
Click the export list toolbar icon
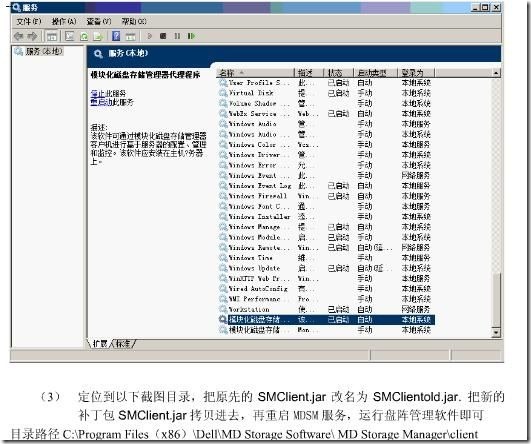(98, 36)
